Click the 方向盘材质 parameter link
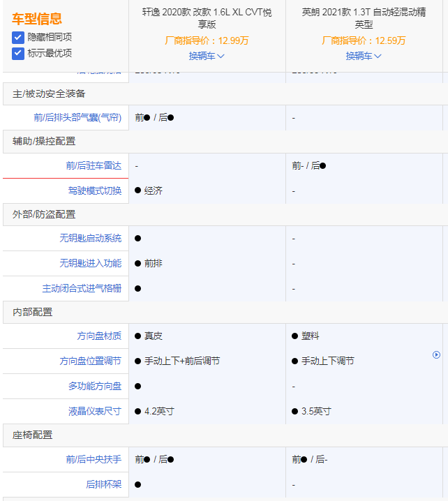 [x=99, y=336]
